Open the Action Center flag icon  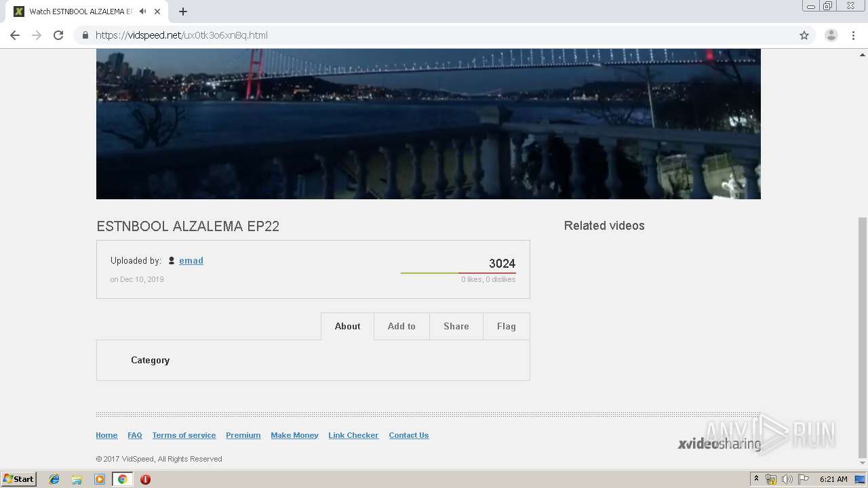[x=804, y=479]
